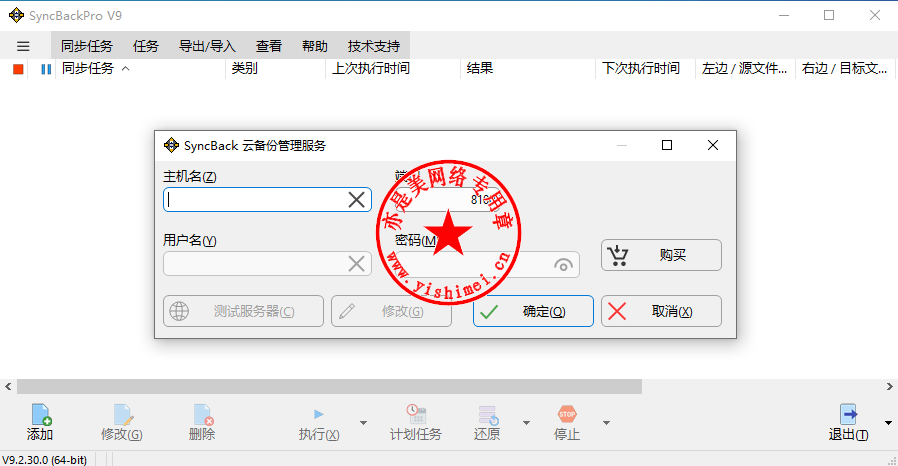898x466 pixels.
Task: Click the V9.2.30.0 (64-bit) status text
Action: [45, 460]
